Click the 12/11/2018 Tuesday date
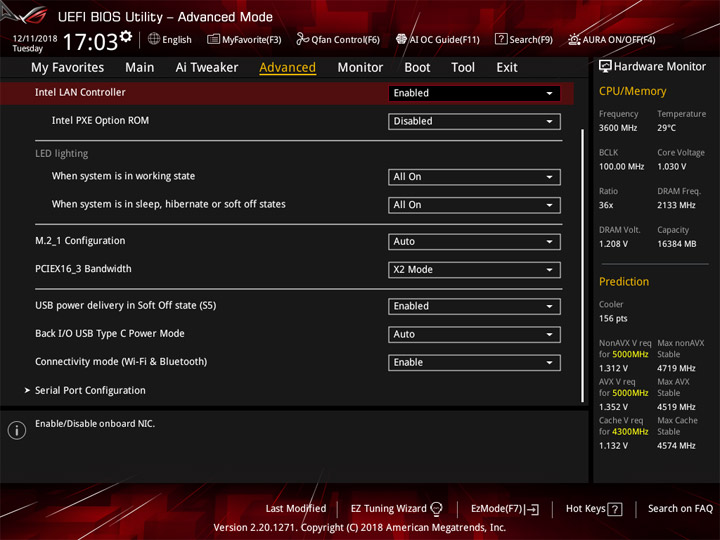720x540 pixels. pos(34,43)
